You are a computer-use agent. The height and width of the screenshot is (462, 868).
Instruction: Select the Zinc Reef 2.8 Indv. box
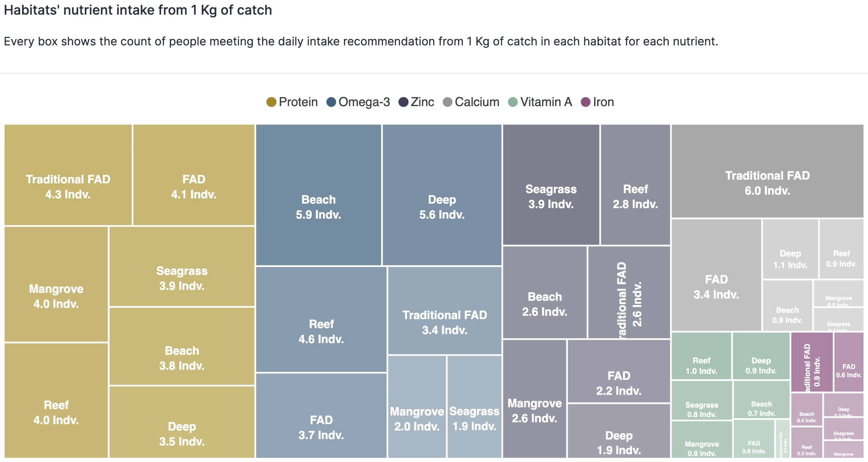[x=635, y=185]
